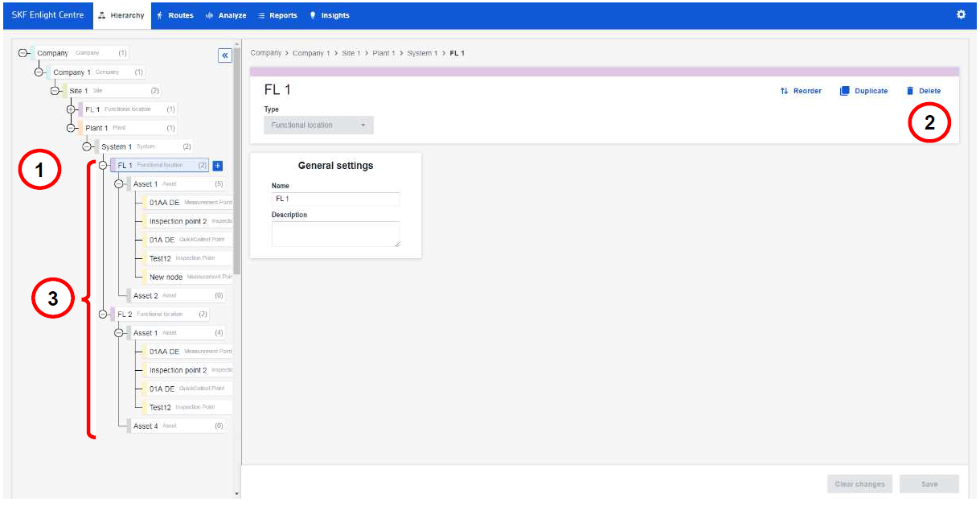This screenshot has height=506, width=980.
Task: Click the Delete trash icon
Action: pos(910,91)
